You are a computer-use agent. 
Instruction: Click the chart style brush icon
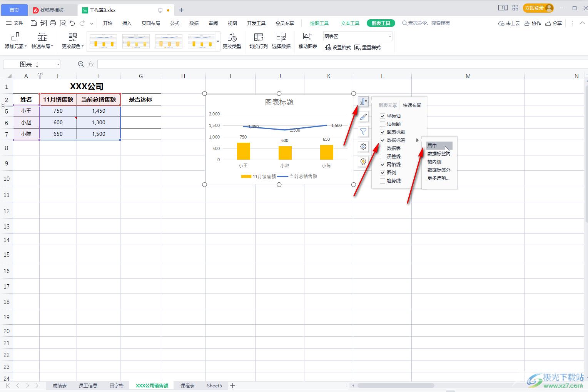pyautogui.click(x=363, y=117)
